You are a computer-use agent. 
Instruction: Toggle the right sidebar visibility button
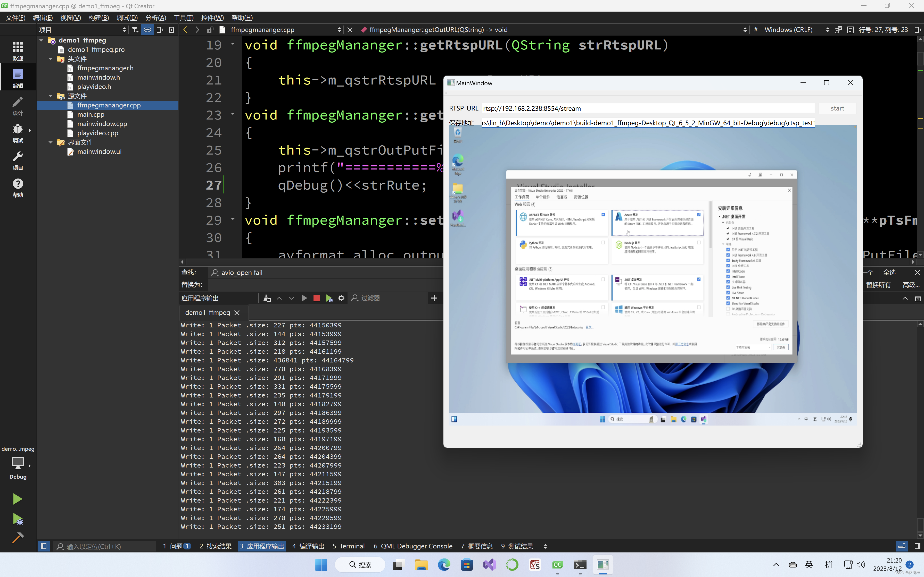point(917,546)
